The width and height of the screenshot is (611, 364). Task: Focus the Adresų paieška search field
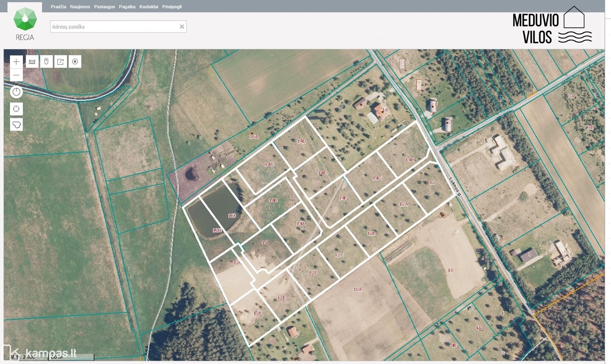coord(114,27)
